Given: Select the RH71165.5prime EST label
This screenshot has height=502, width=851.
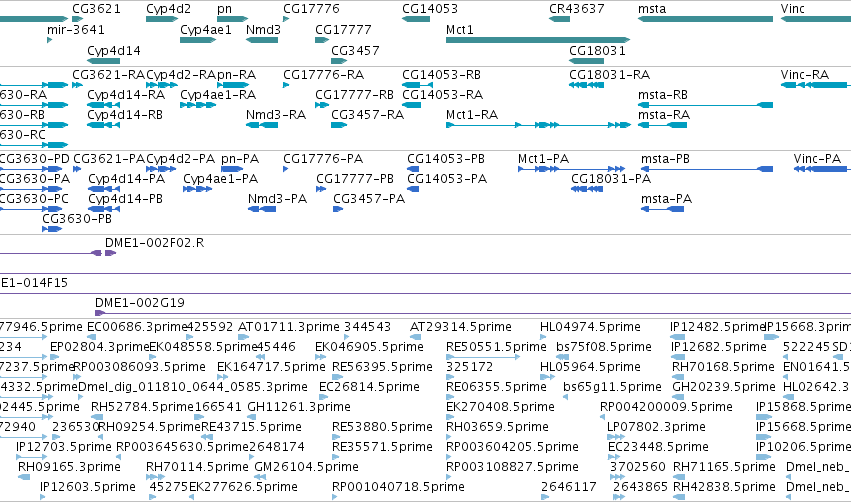Looking at the screenshot, I should (x=725, y=467).
